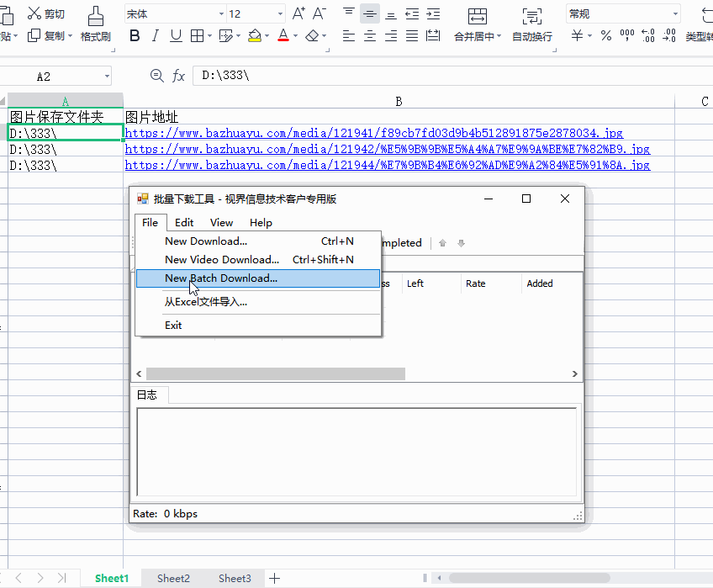Click the decrease indent icon

412,14
